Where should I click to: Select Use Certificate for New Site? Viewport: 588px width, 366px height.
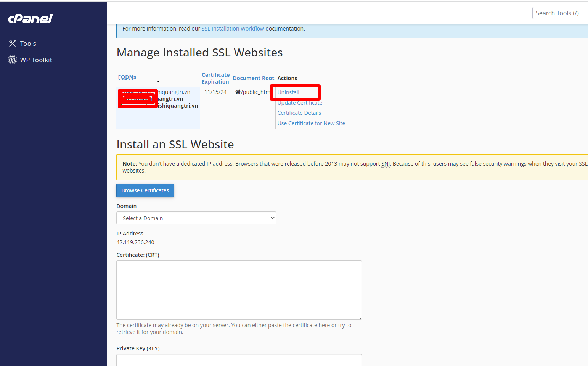click(x=311, y=123)
